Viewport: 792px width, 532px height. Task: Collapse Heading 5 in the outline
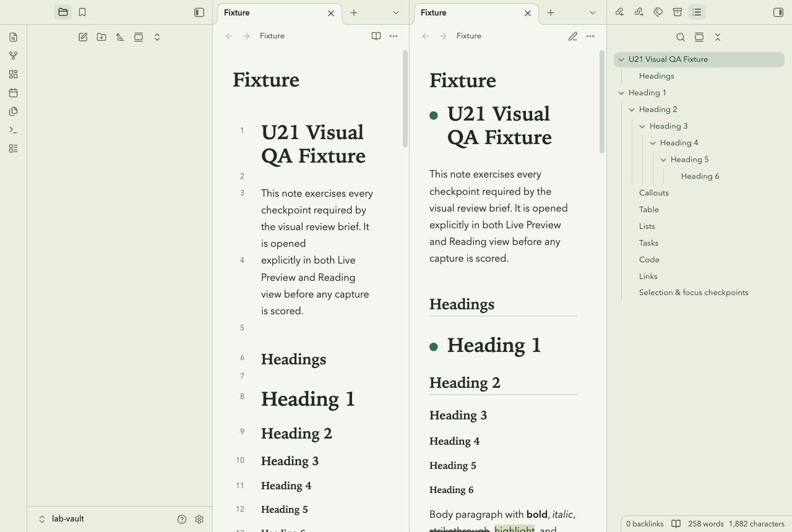663,160
